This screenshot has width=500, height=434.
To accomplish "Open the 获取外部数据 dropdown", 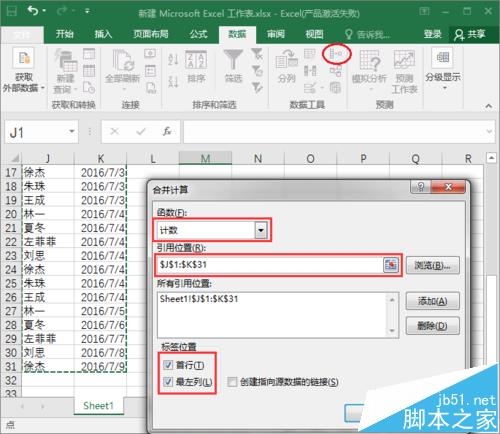I will pos(24,71).
